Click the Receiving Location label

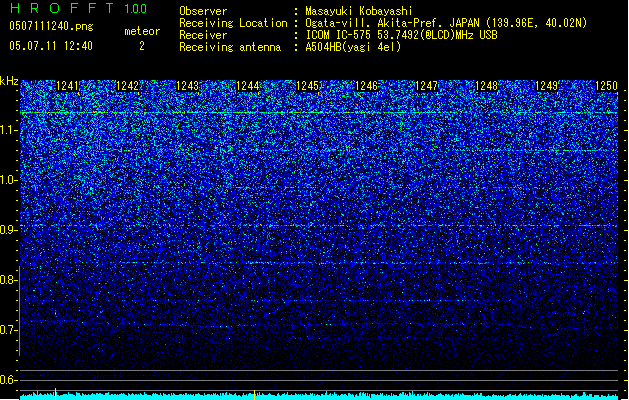(233, 23)
